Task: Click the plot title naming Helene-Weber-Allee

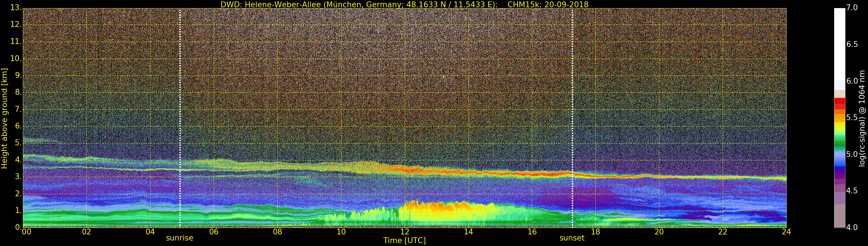Action: click(404, 4)
